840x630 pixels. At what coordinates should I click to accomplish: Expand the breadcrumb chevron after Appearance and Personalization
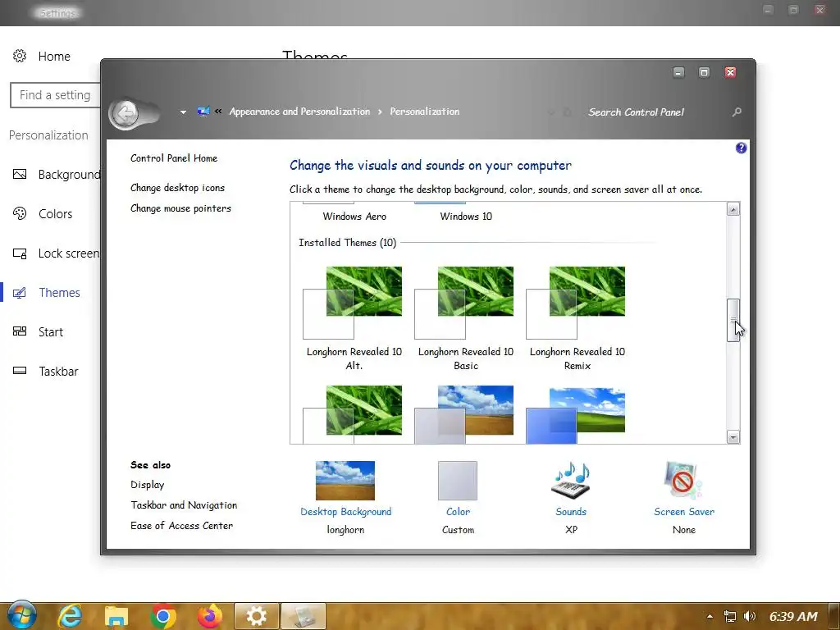(x=380, y=112)
